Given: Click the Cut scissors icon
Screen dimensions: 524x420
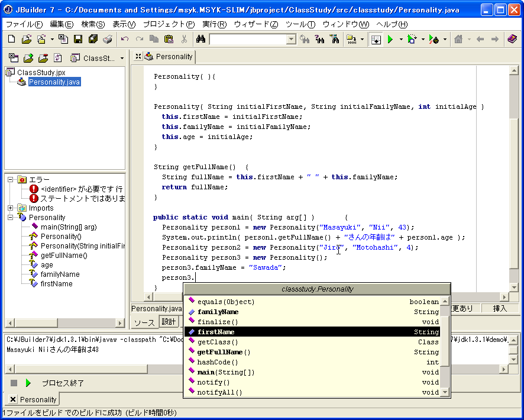Looking at the screenshot, I should pyautogui.click(x=184, y=39).
